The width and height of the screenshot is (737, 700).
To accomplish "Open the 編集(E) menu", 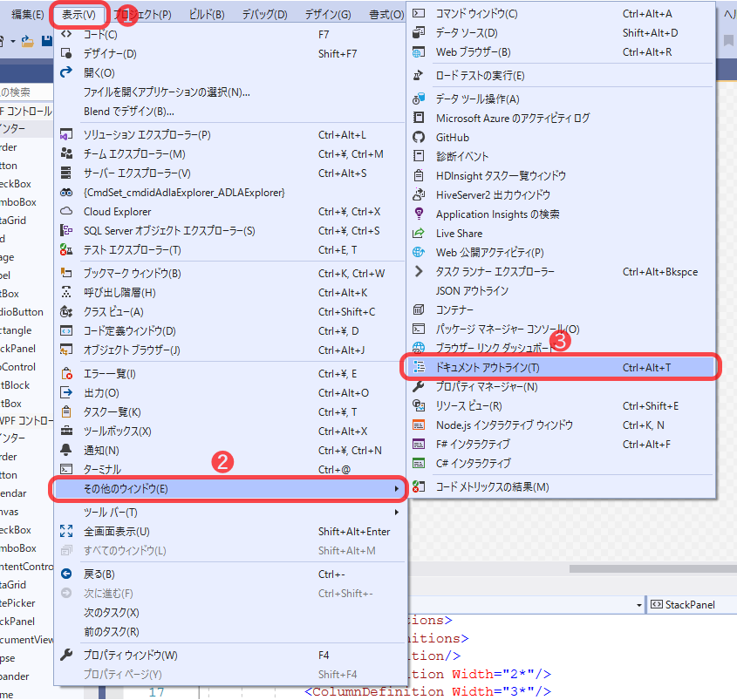I will tap(27, 15).
